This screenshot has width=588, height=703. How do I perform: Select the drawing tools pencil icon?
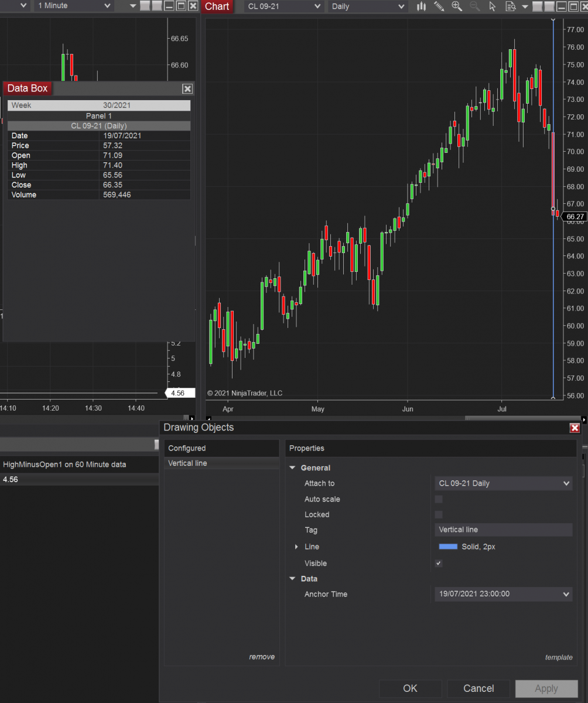[439, 6]
